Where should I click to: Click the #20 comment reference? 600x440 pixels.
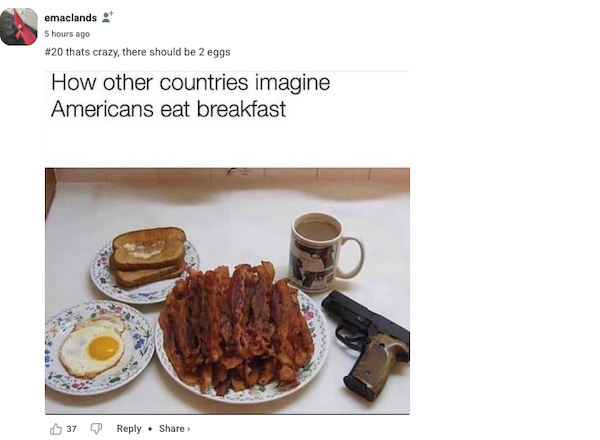point(54,52)
